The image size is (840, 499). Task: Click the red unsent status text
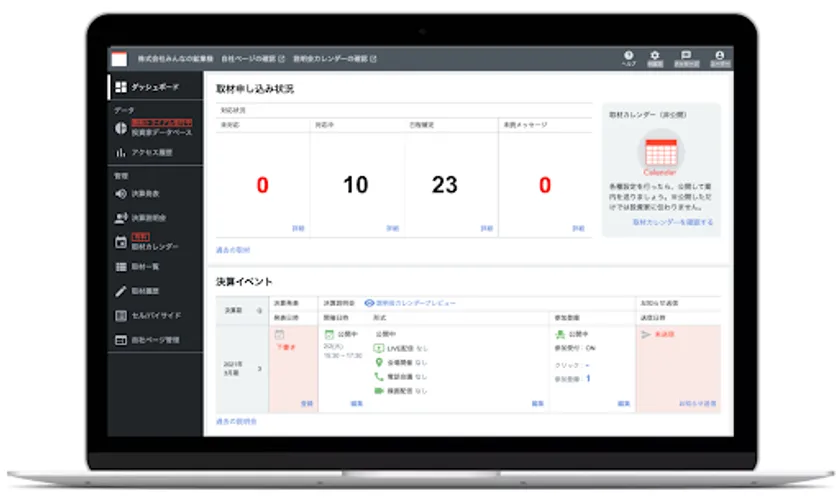click(664, 334)
